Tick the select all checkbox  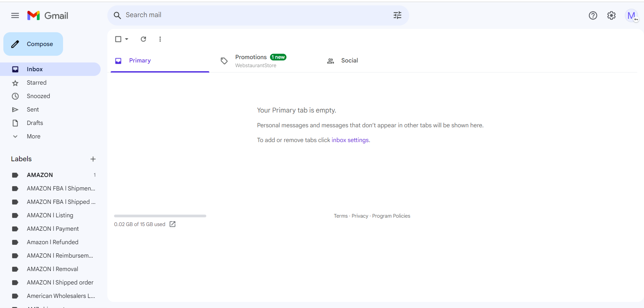coord(118,39)
